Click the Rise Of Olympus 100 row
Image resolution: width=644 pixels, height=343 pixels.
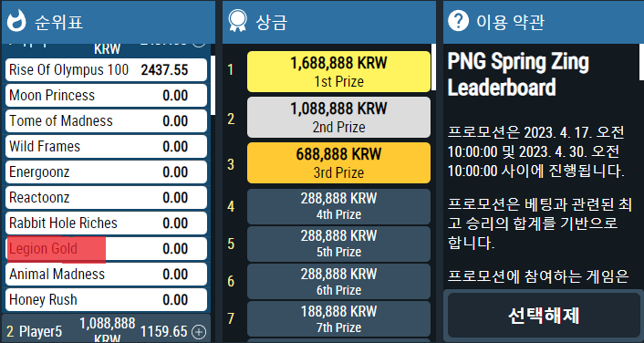[106, 70]
